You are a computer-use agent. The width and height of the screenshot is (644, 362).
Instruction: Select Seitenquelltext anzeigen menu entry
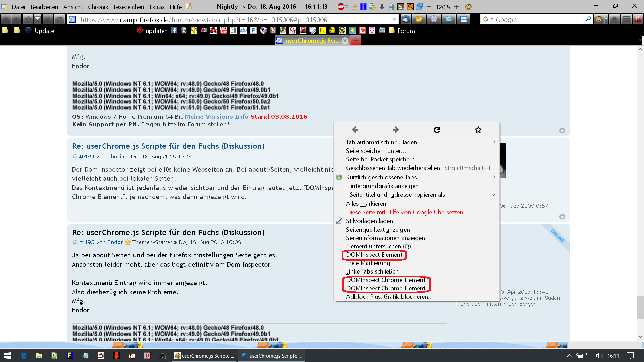coord(378,229)
